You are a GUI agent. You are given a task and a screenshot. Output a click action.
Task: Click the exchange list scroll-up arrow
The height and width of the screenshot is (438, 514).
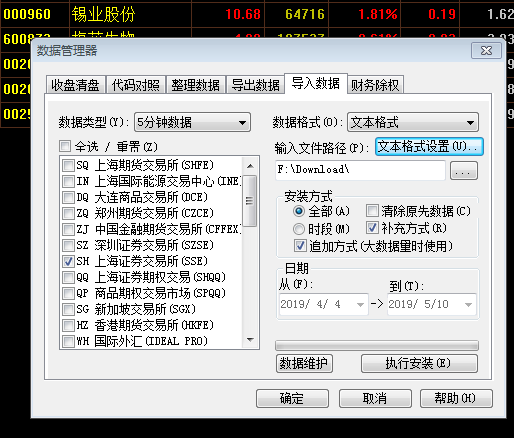pyautogui.click(x=250, y=166)
